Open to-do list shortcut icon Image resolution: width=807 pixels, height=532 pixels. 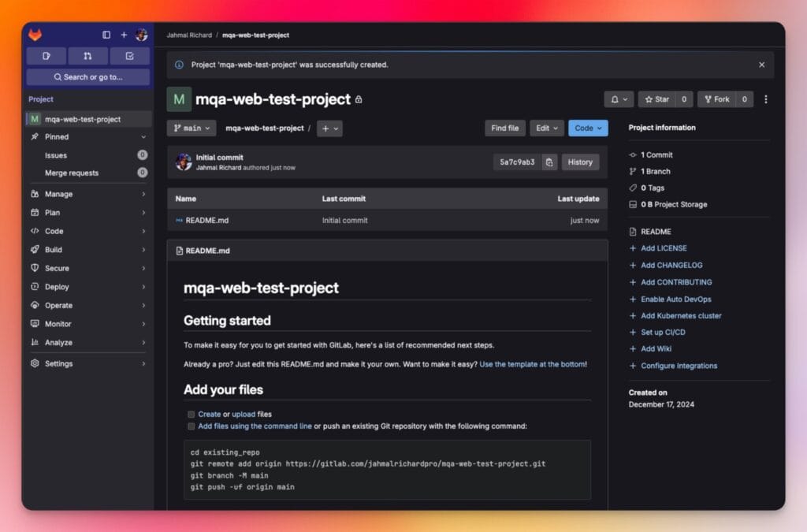point(130,56)
